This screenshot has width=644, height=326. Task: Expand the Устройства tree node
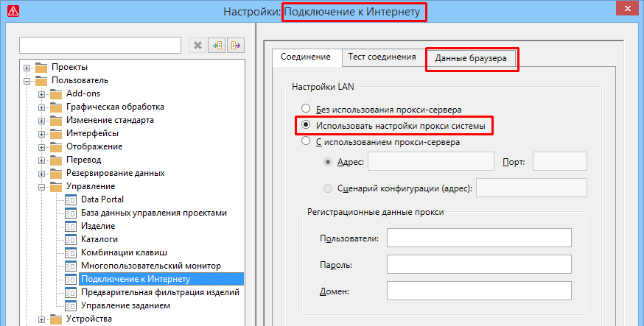[x=42, y=319]
